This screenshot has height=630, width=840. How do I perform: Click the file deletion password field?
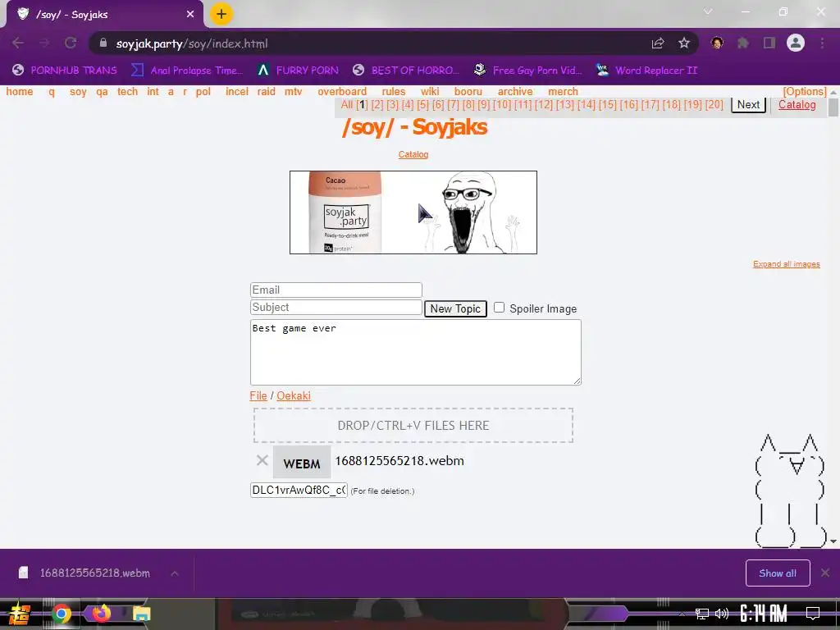click(x=299, y=491)
